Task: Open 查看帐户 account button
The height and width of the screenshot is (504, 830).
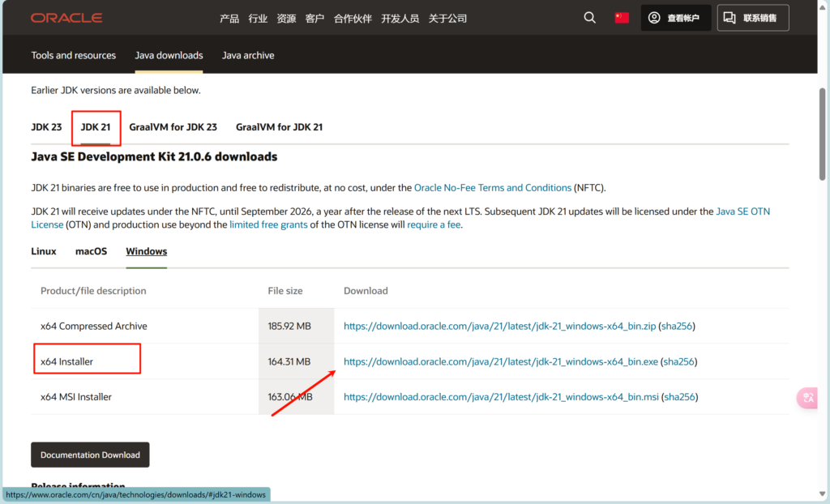Action: (x=675, y=18)
